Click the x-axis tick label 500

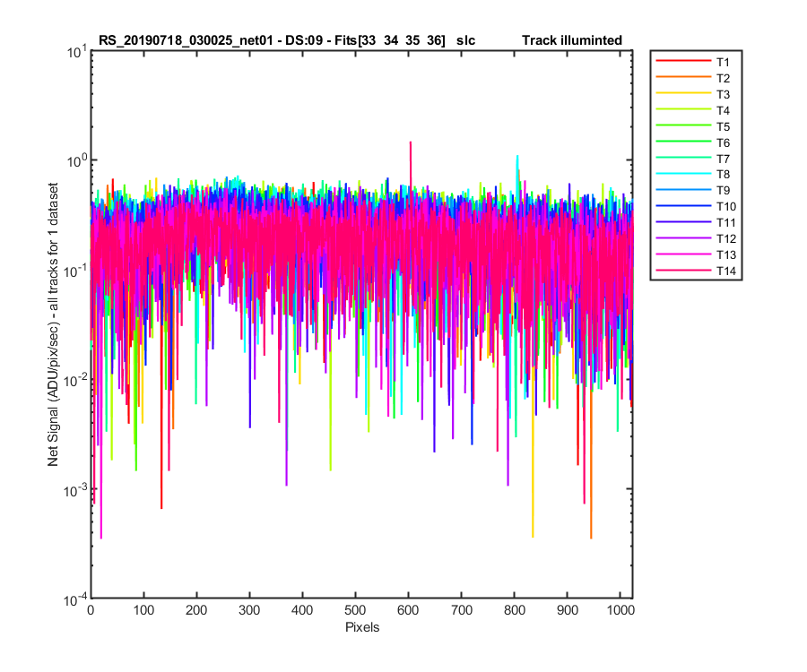coord(355,610)
